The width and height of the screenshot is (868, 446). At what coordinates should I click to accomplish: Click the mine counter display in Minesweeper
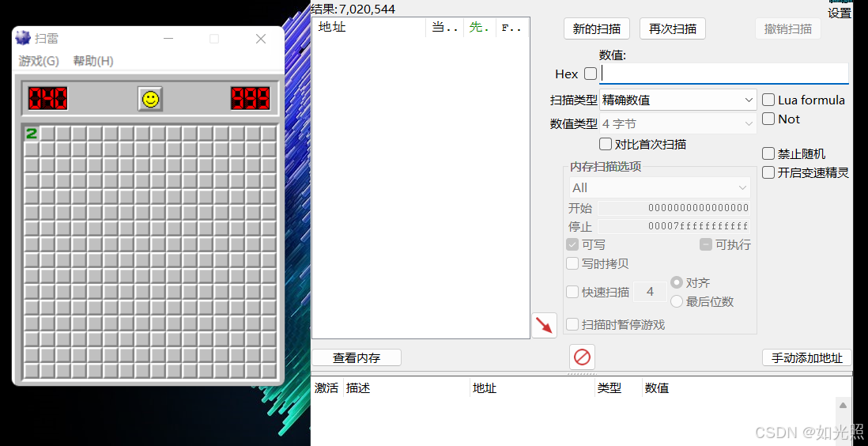pos(48,99)
